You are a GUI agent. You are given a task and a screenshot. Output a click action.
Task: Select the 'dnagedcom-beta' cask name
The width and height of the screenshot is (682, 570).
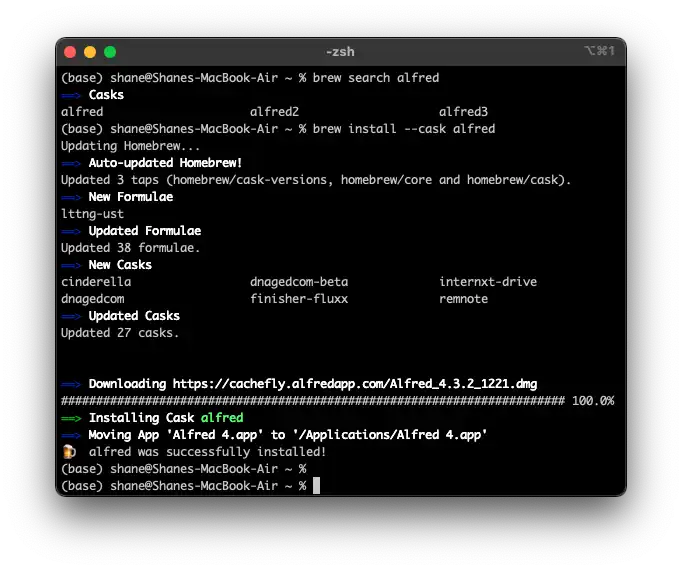point(299,282)
